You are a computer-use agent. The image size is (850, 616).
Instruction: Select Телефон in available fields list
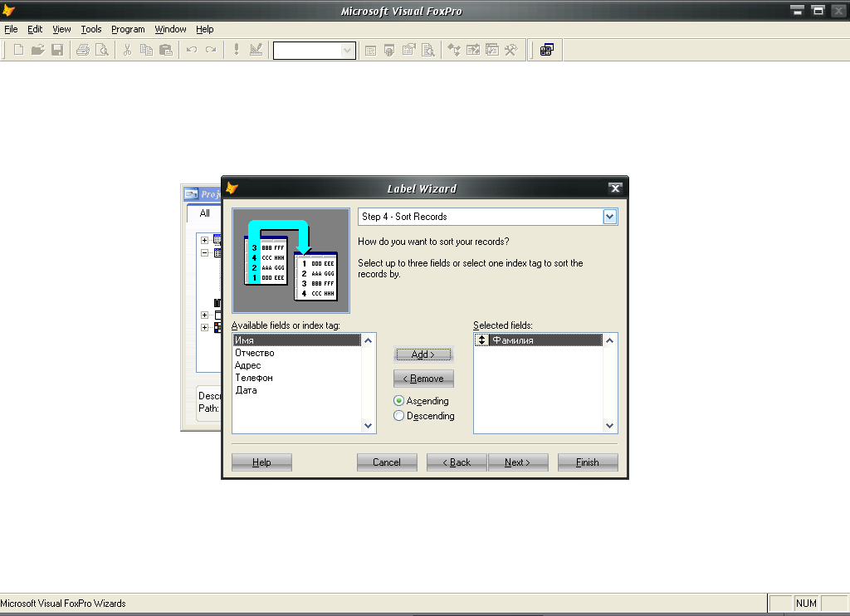click(x=297, y=378)
